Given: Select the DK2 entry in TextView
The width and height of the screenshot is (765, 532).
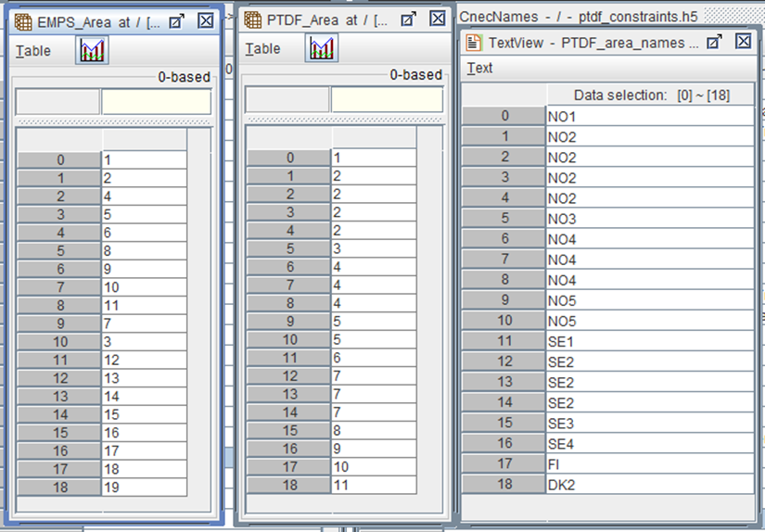Looking at the screenshot, I should tap(649, 484).
